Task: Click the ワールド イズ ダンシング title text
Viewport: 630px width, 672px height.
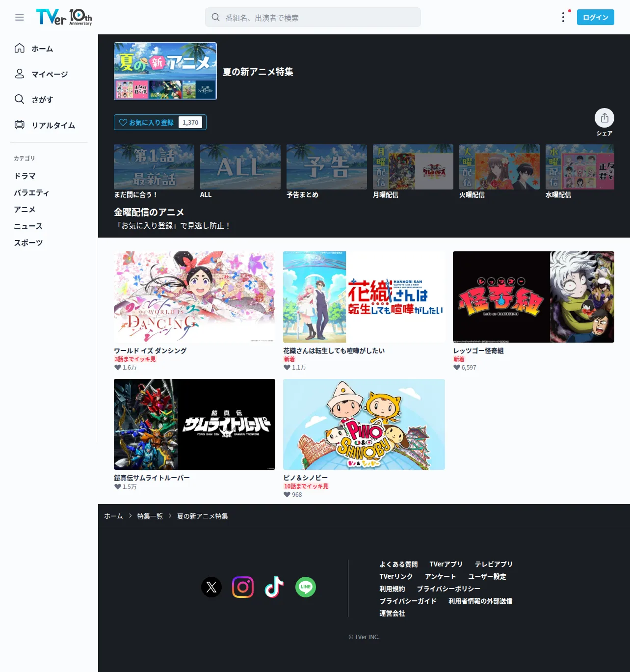Action: tap(150, 350)
